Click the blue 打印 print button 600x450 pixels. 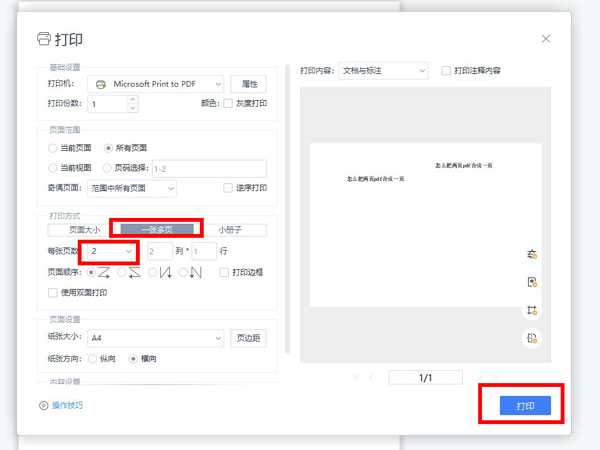[525, 406]
